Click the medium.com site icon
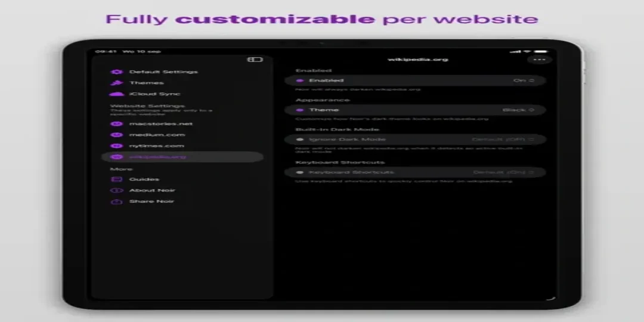Image resolution: width=644 pixels, height=322 pixels. [117, 135]
